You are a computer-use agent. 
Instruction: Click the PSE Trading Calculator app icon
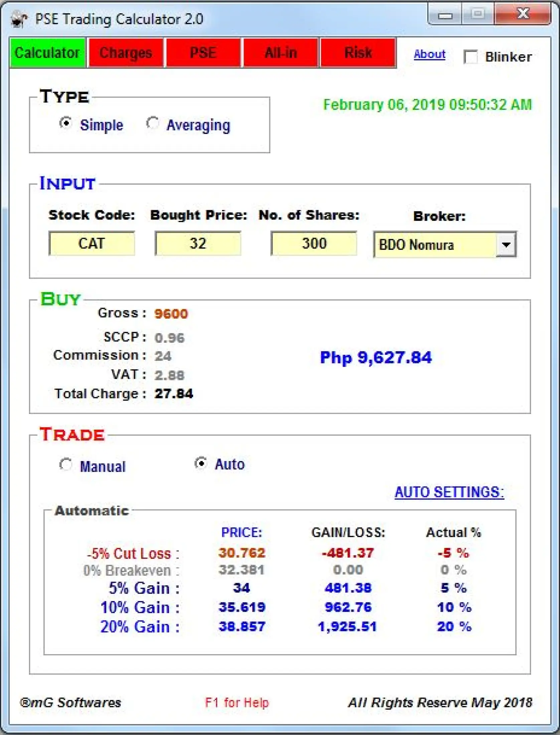[x=18, y=19]
